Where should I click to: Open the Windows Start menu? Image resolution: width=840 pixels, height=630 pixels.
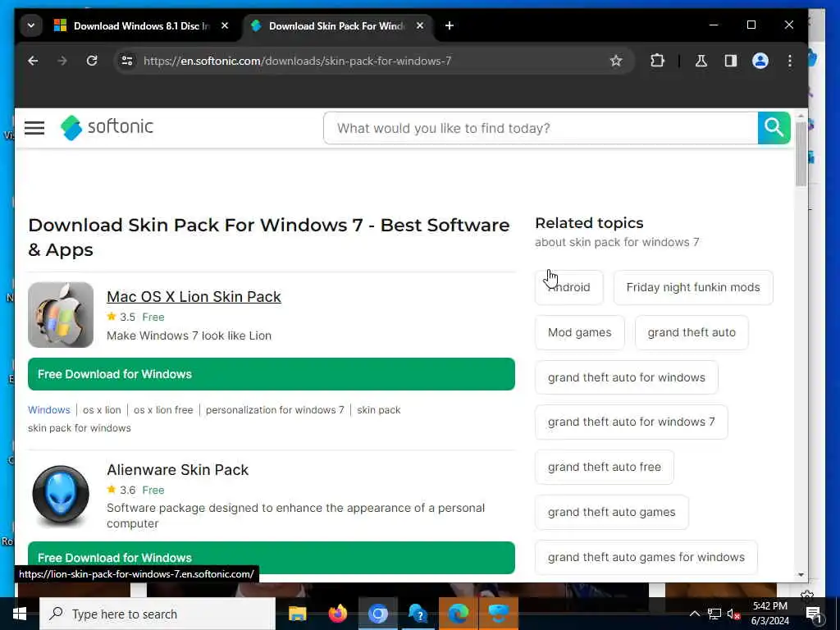pyautogui.click(x=20, y=614)
